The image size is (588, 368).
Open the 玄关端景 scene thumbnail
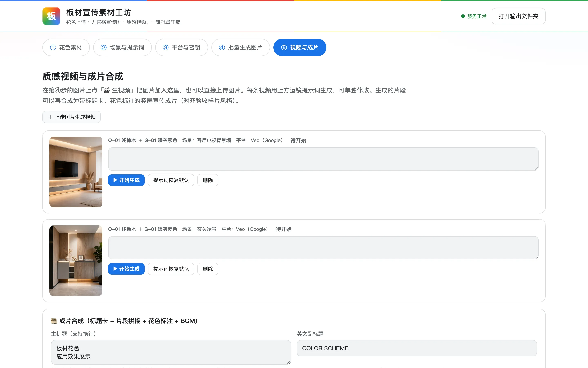[76, 261]
